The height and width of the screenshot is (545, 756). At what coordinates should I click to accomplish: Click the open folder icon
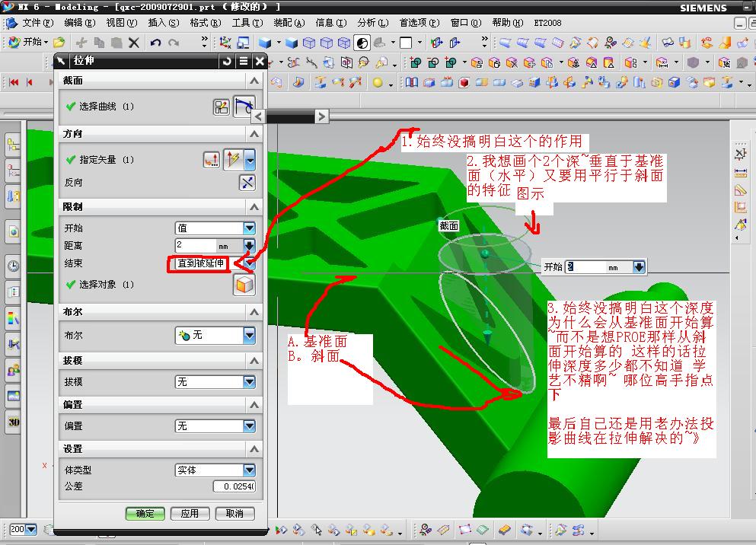[59, 43]
